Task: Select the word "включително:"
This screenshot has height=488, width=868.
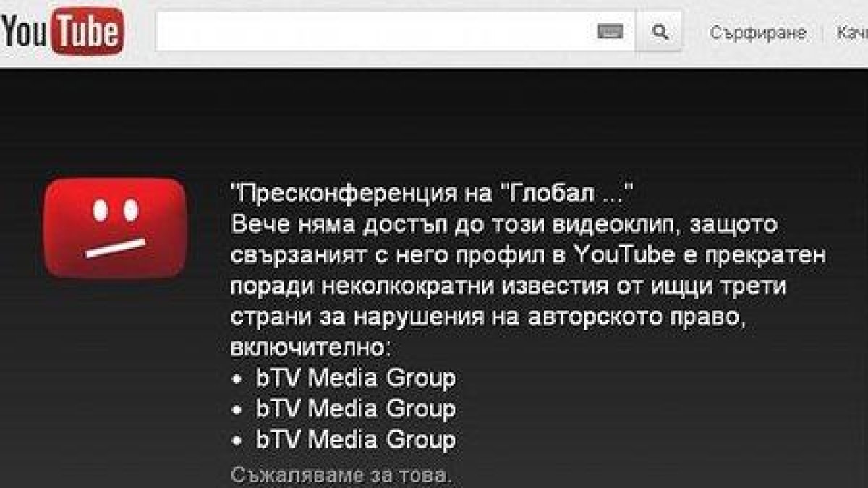Action: 311,348
